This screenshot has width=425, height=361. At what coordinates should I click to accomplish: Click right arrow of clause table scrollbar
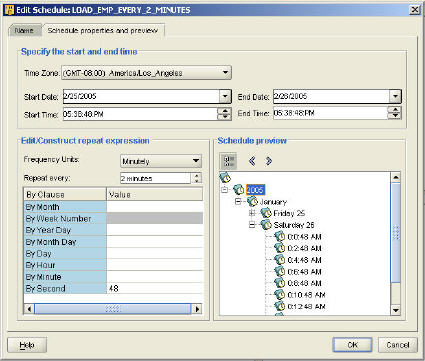(x=197, y=309)
